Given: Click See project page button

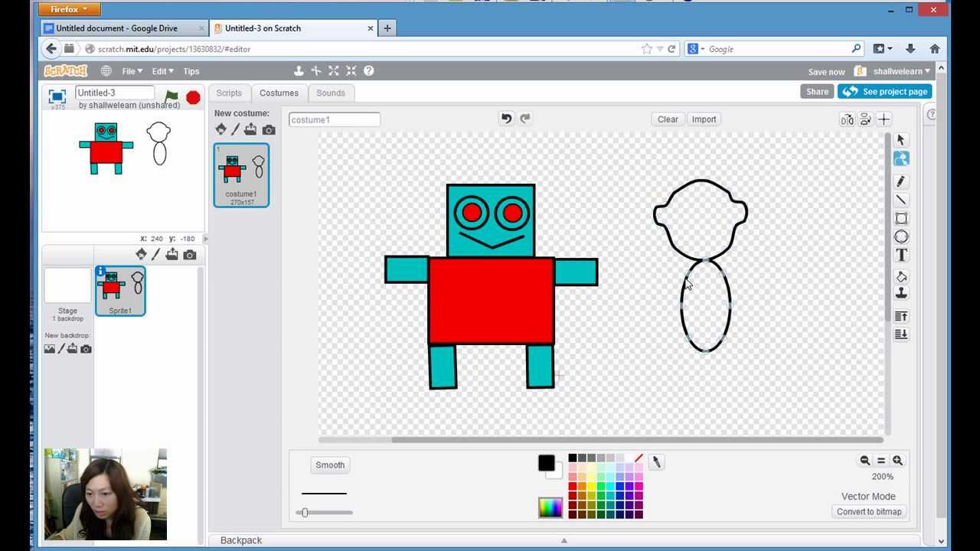Looking at the screenshot, I should click(x=885, y=92).
